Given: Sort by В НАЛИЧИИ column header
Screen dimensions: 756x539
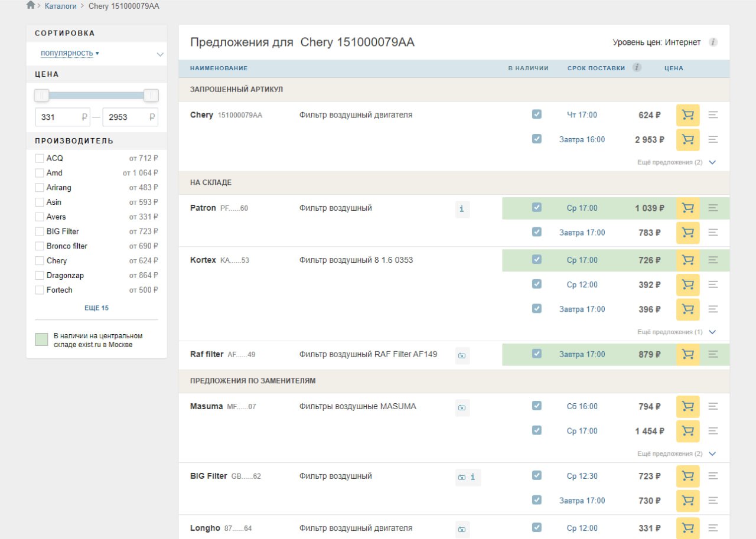Looking at the screenshot, I should [x=528, y=68].
